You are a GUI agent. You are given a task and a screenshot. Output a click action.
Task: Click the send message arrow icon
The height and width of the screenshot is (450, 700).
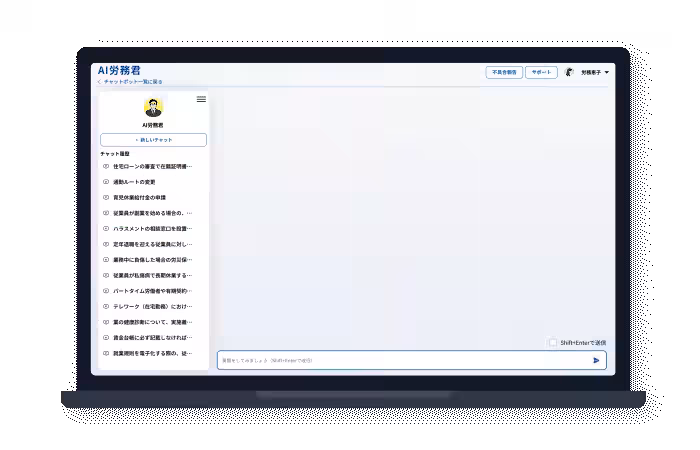coord(596,360)
